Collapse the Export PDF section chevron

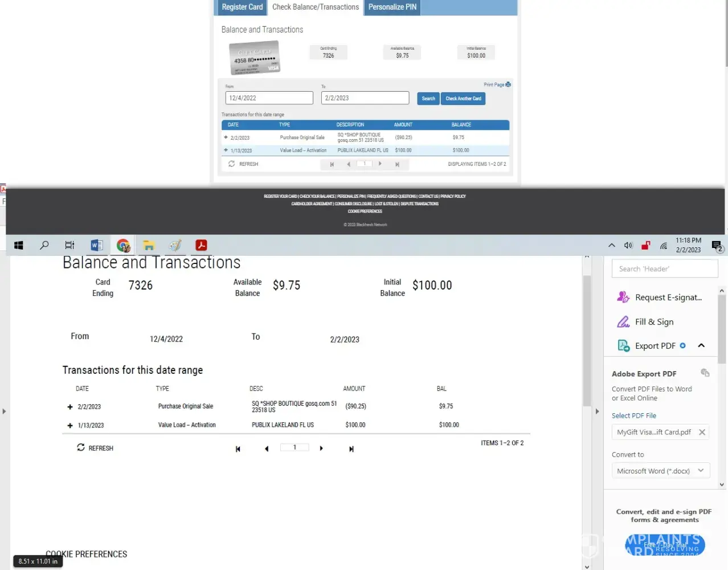click(701, 345)
